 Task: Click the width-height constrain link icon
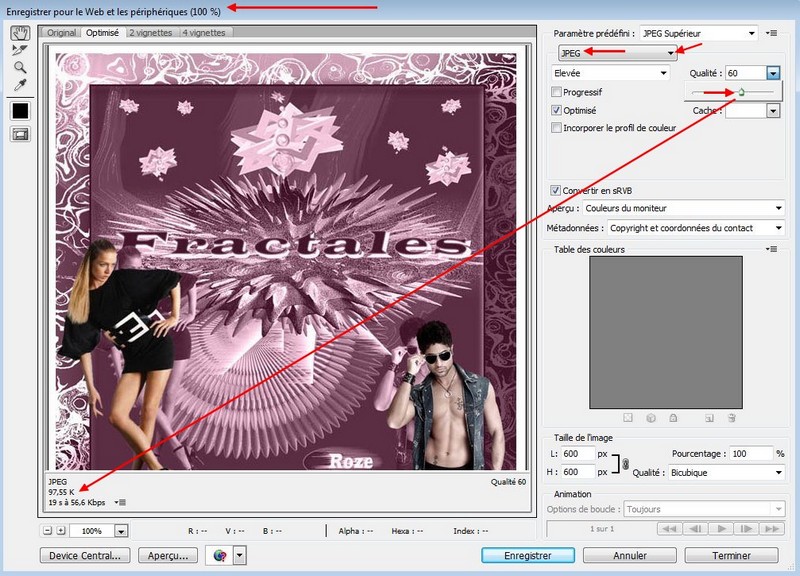(x=626, y=463)
